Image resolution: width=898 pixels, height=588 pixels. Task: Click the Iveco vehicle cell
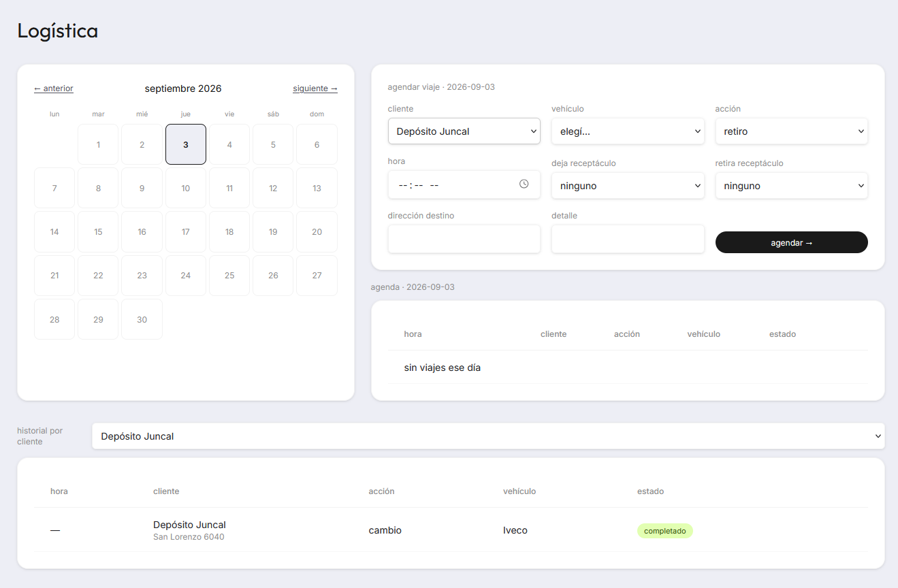(x=515, y=530)
